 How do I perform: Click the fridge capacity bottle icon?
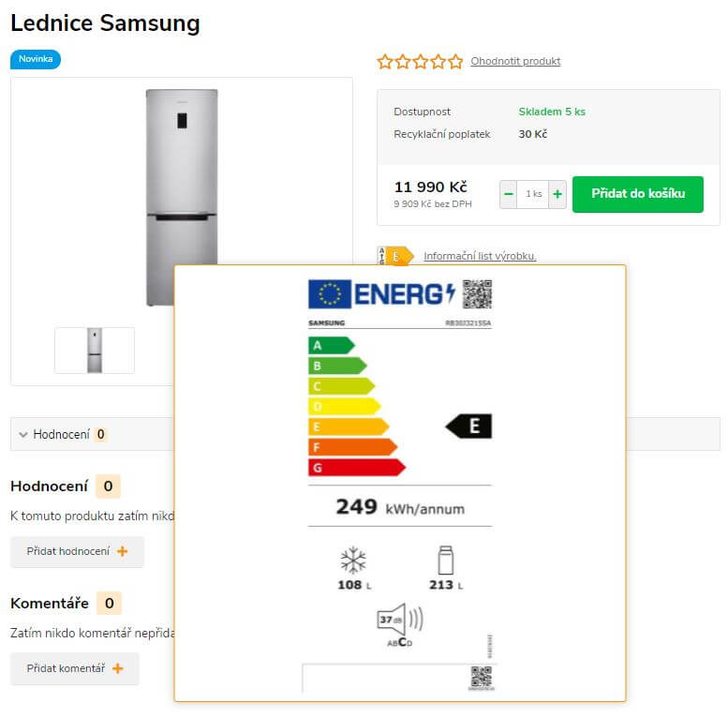(x=446, y=561)
